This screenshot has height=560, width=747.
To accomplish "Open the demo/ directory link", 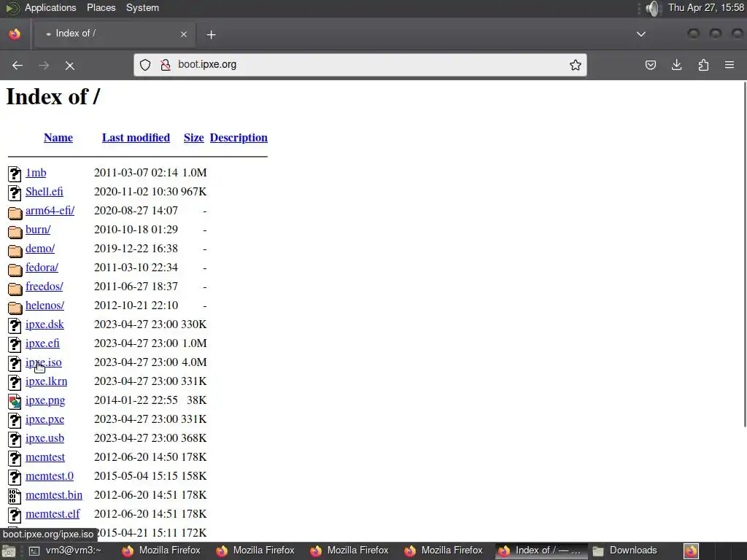I will (40, 249).
